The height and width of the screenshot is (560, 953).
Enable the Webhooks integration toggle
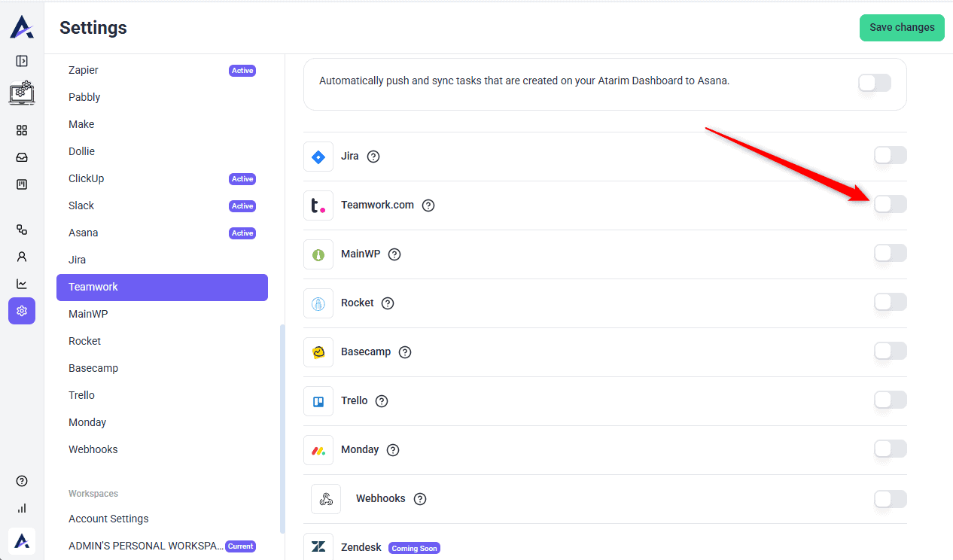(x=891, y=498)
